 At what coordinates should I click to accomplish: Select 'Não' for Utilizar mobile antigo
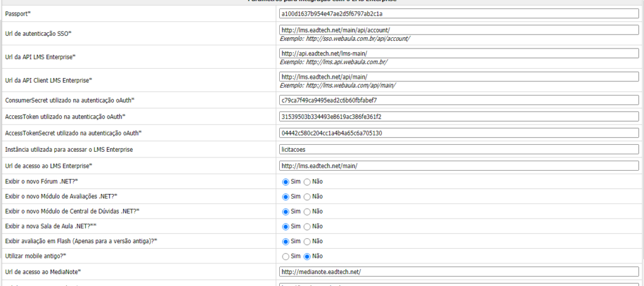click(308, 256)
